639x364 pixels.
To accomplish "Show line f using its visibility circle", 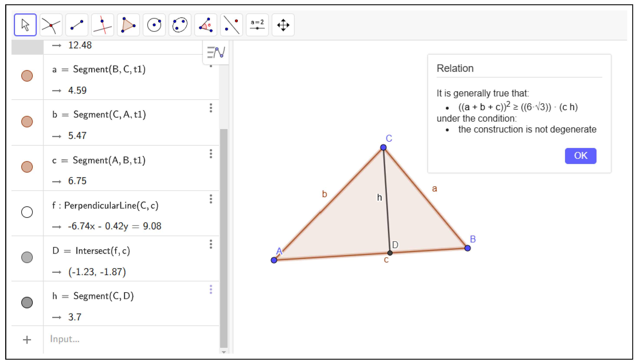I will 27,212.
